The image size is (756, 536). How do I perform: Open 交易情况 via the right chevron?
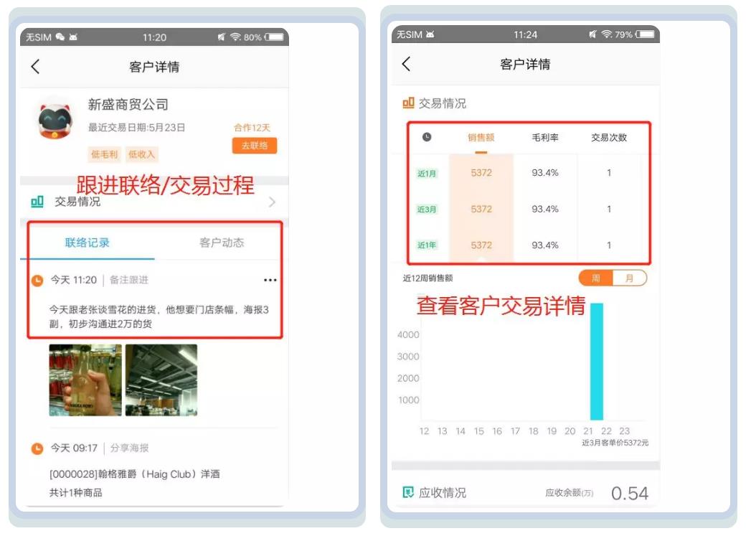pos(272,202)
